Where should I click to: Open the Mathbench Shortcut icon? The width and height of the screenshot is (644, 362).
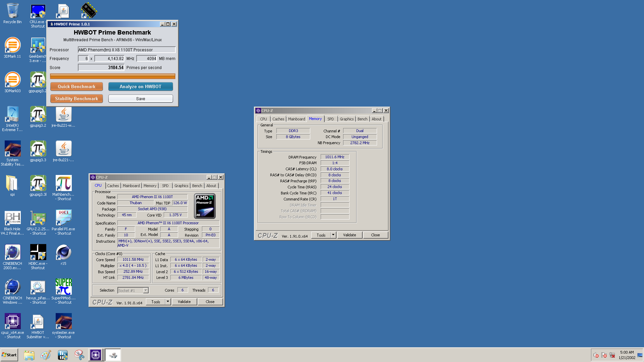click(63, 188)
